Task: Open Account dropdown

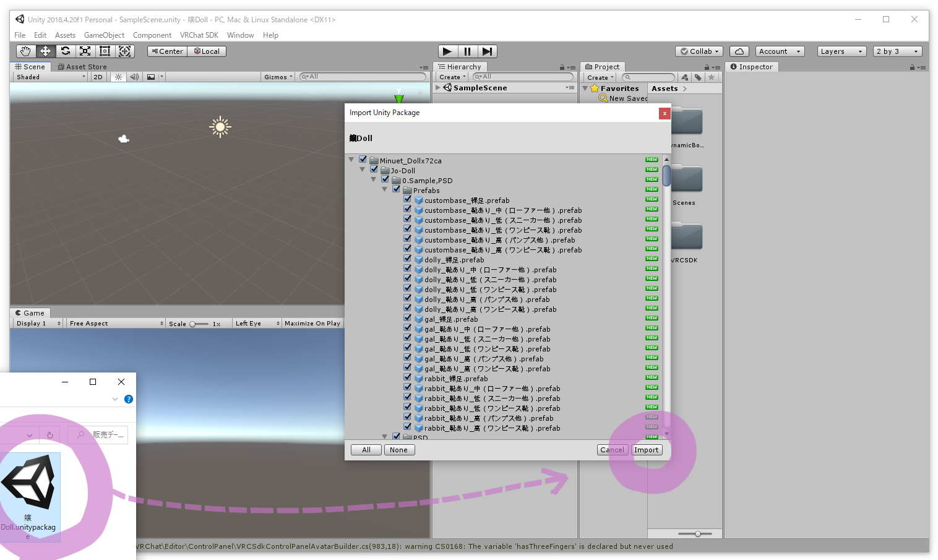Action: click(780, 51)
